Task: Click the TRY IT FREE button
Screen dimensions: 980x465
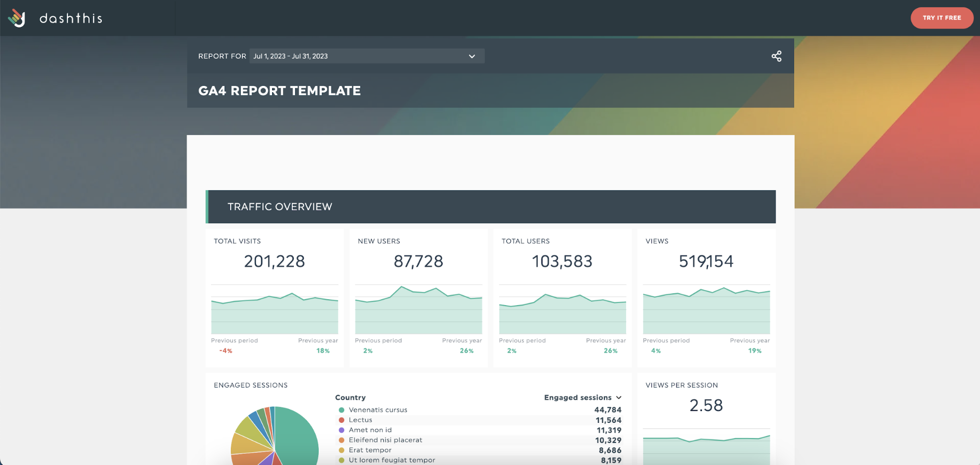Action: coord(942,18)
